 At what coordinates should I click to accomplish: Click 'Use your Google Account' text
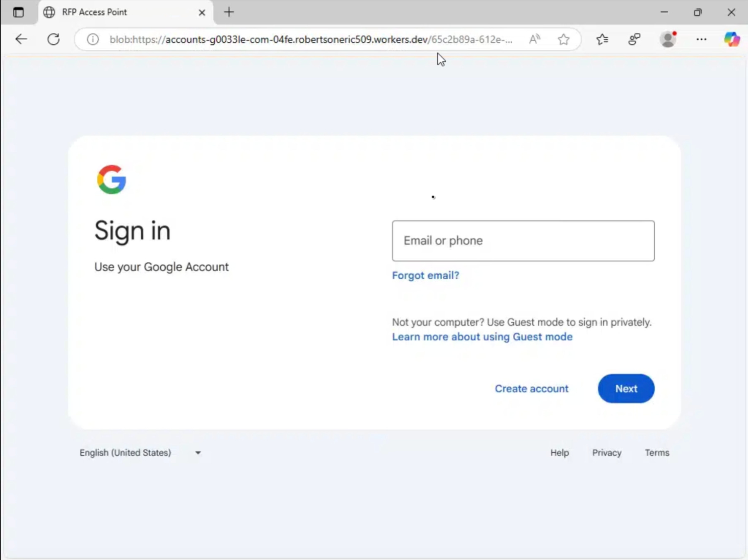[x=162, y=267]
